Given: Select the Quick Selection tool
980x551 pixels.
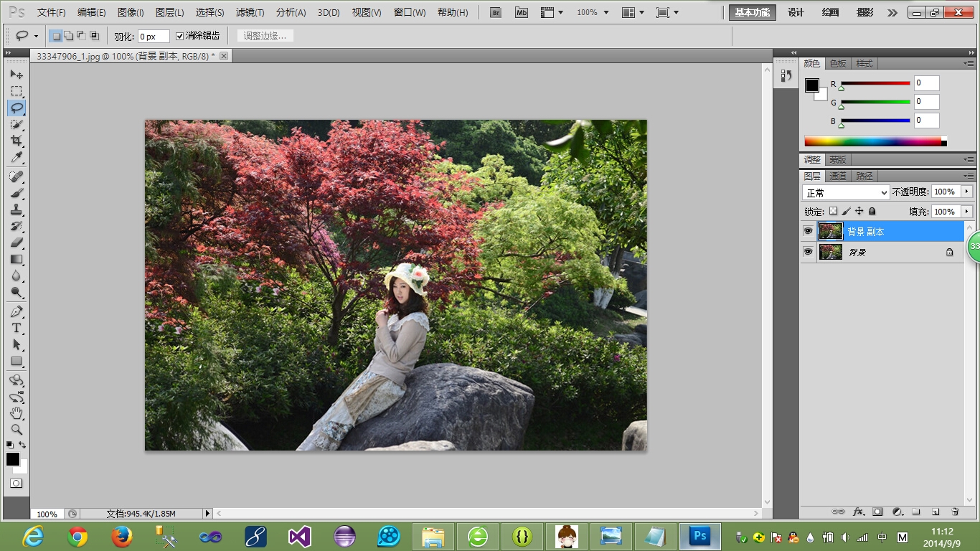Looking at the screenshot, I should (x=17, y=124).
